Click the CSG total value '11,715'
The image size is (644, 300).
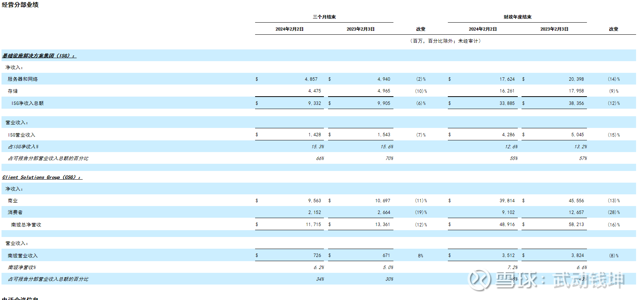coord(313,225)
